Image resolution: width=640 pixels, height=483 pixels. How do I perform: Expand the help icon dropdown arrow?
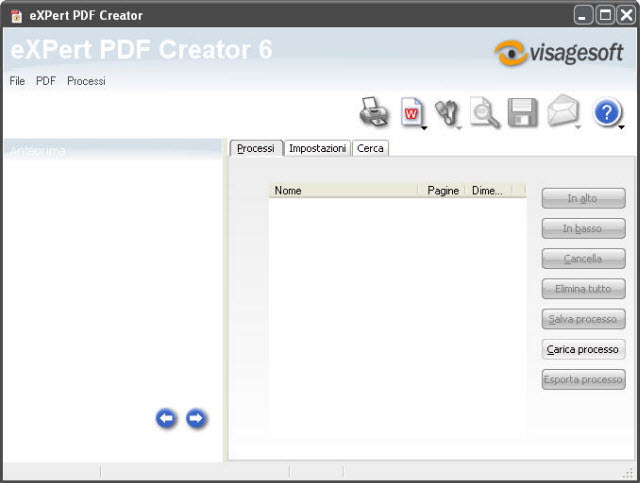[621, 128]
